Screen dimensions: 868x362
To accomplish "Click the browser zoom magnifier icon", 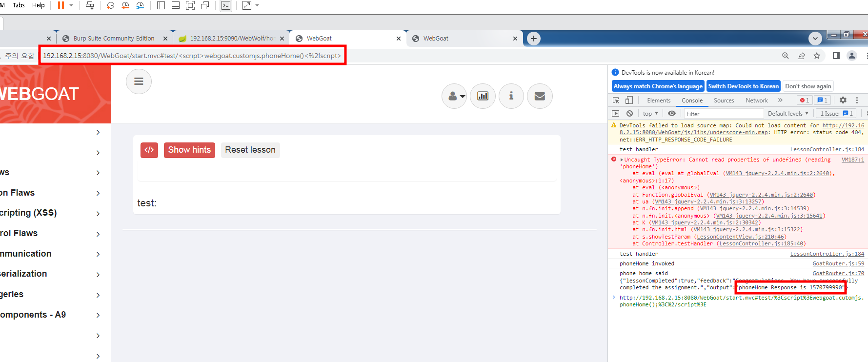I will (786, 56).
